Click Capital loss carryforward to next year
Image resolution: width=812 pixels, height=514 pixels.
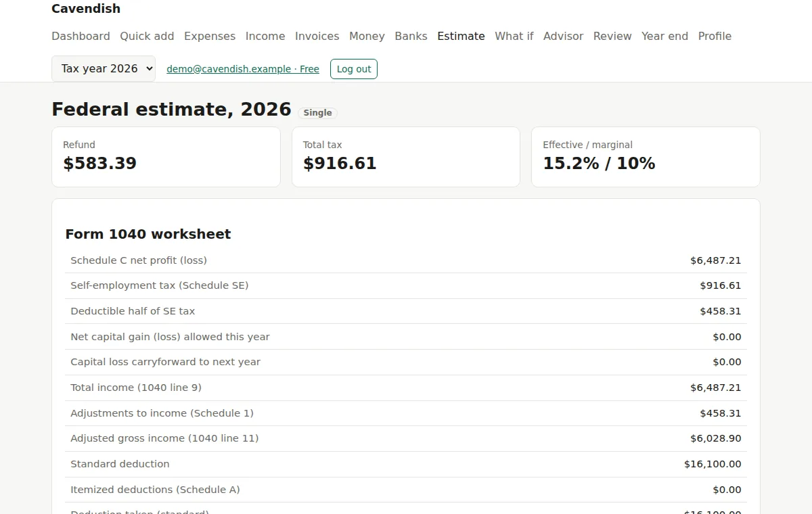pos(165,362)
